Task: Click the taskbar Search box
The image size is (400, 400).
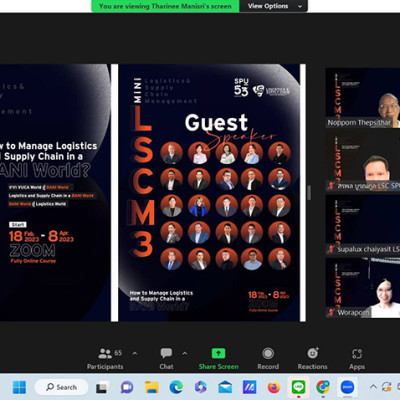Action: click(x=61, y=387)
